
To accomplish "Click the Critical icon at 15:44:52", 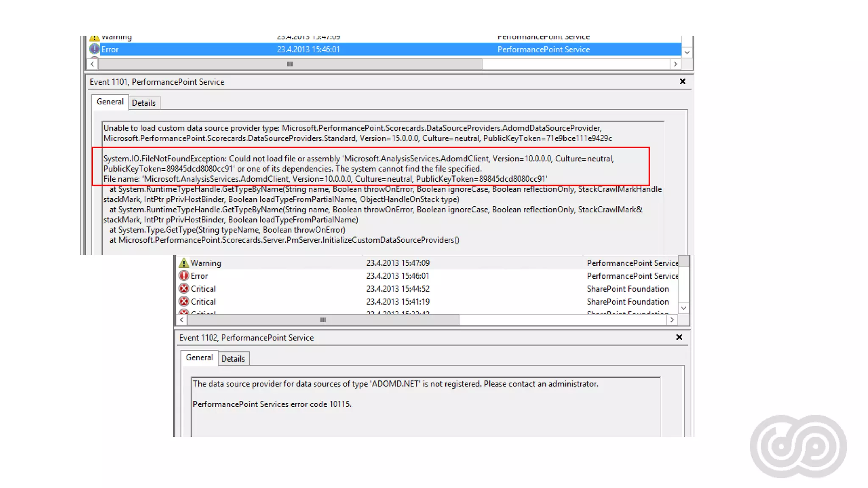I will [x=184, y=289].
